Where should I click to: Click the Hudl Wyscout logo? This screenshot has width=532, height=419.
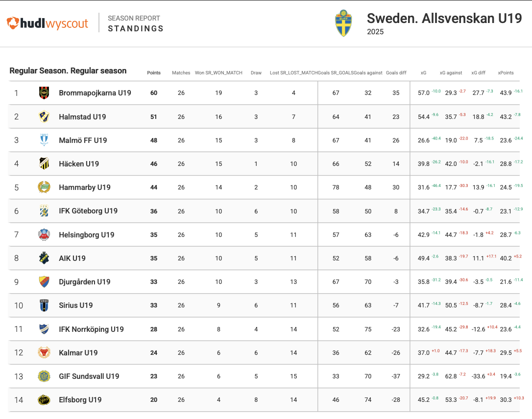point(48,23)
